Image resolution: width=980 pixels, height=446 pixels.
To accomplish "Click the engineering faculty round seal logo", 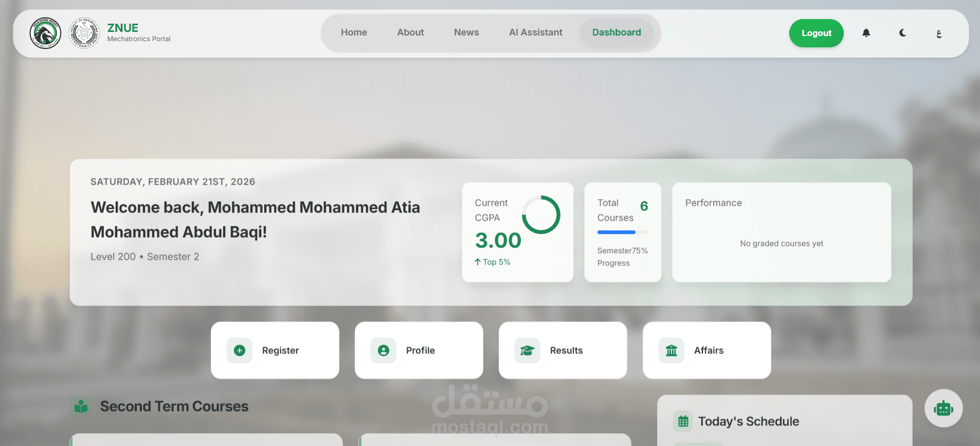I will click(84, 33).
